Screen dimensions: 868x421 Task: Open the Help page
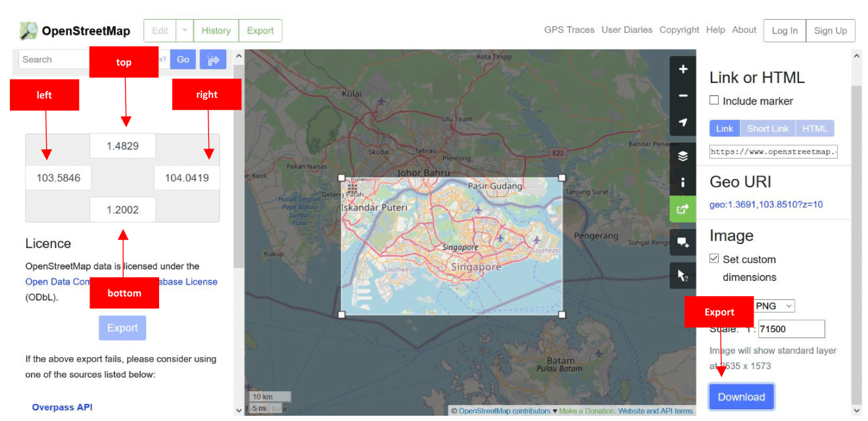tap(715, 30)
